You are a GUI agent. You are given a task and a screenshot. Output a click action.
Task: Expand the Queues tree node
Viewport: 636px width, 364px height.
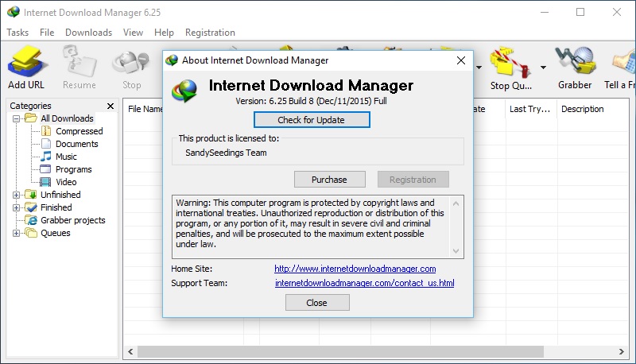click(16, 233)
